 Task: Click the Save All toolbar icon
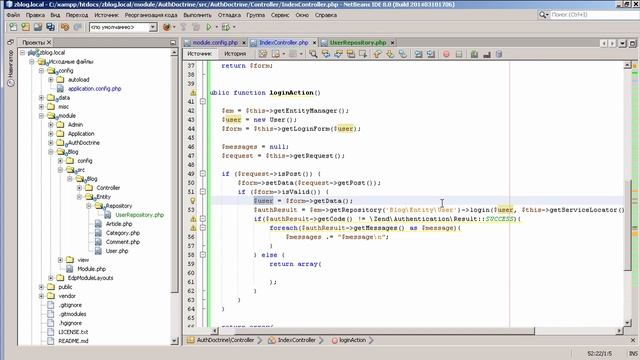pos(51,27)
